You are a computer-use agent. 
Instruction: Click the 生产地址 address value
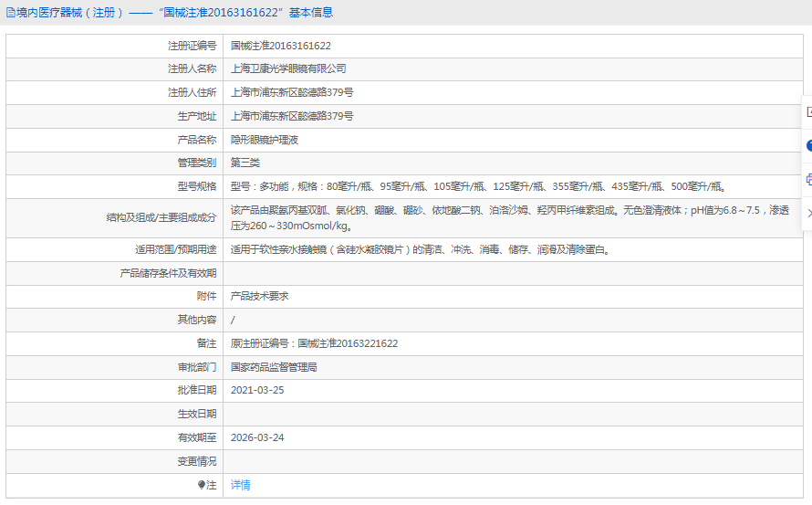pyautogui.click(x=292, y=117)
